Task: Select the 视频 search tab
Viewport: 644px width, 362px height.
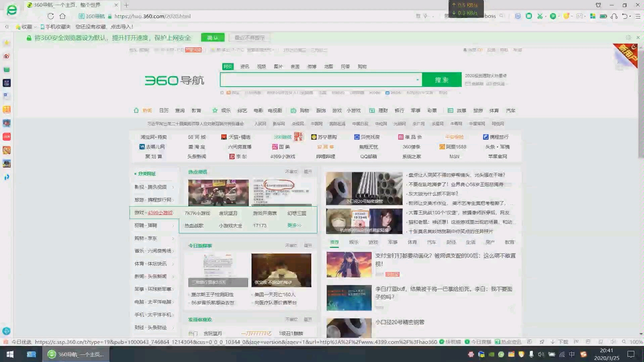Action: point(262,66)
